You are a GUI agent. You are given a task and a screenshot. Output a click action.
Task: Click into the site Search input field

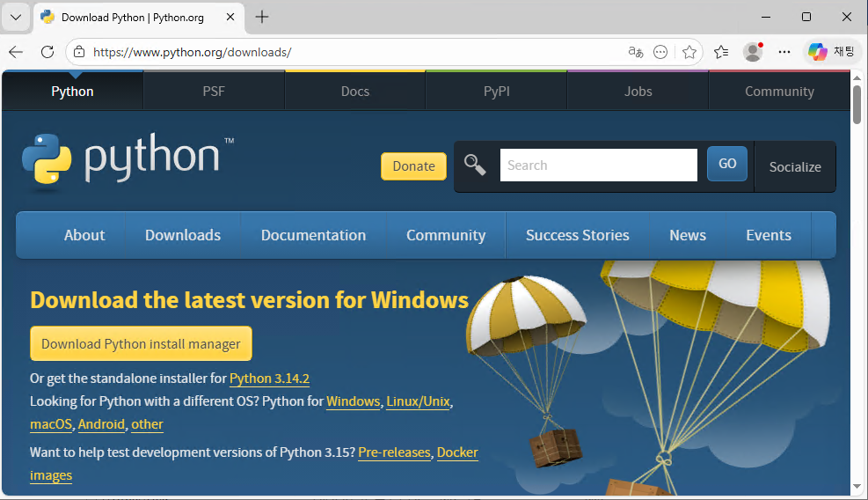[598, 165]
